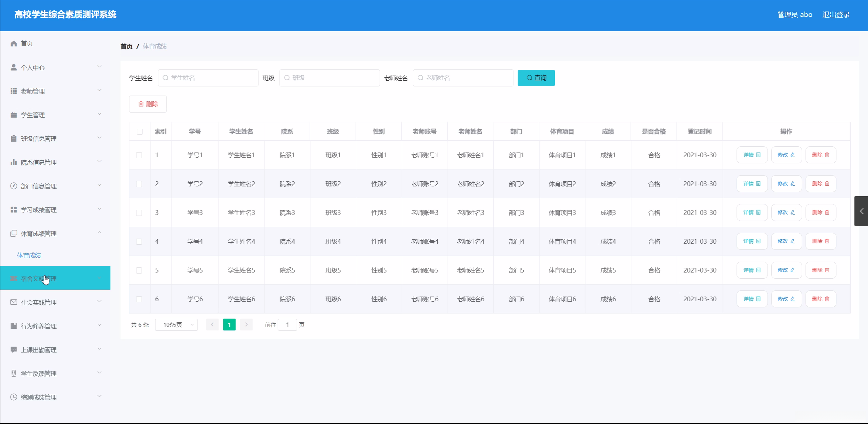Click 退出登录 to log out
Screen dimensions: 868x424
836,15
